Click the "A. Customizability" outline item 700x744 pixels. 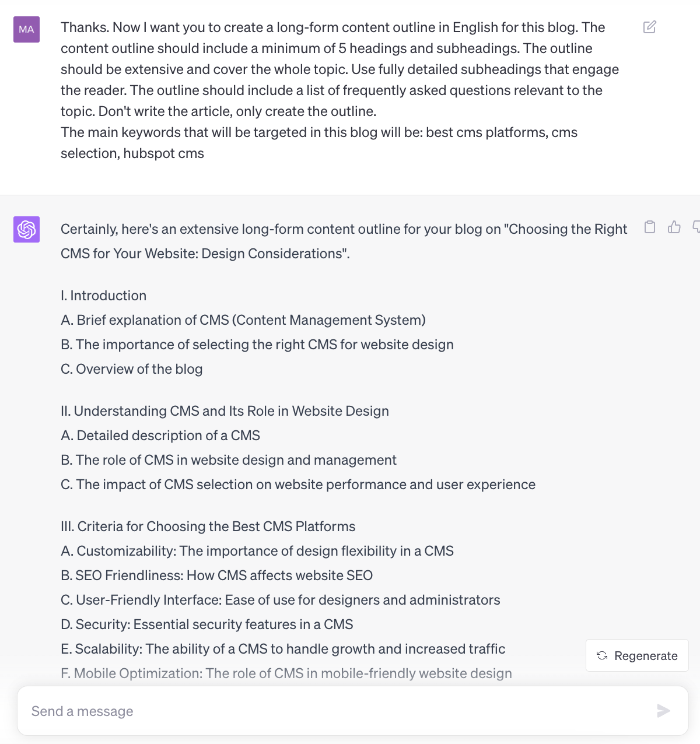(257, 551)
